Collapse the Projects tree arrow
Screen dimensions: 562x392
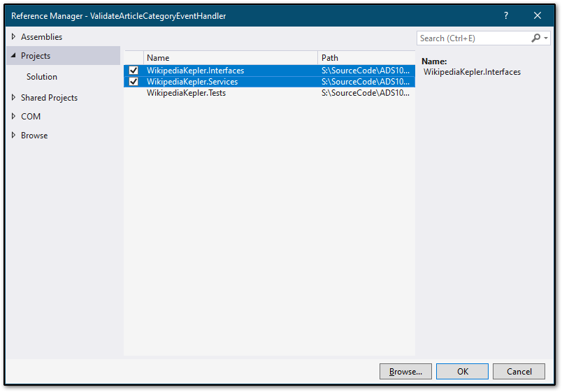13,55
